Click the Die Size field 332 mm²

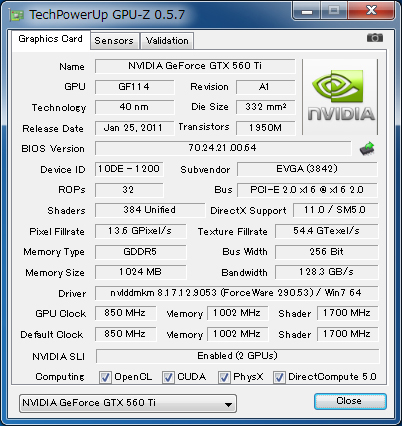266,107
